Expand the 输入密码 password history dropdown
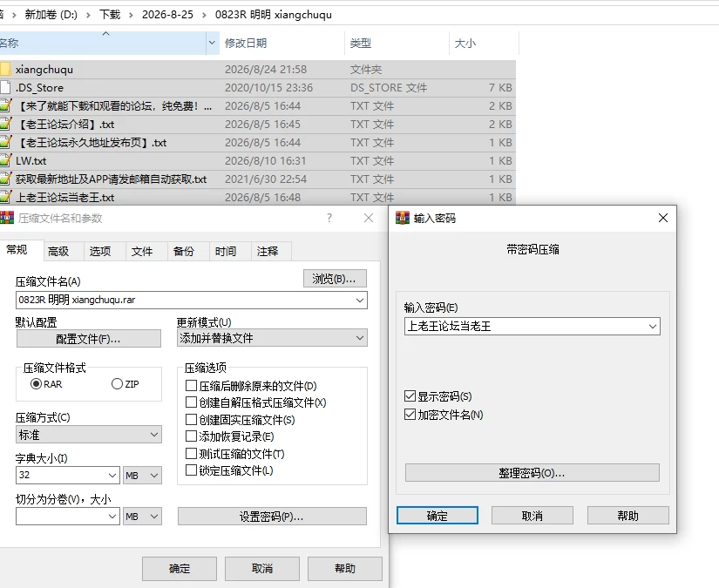This screenshot has height=588, width=719. point(652,327)
